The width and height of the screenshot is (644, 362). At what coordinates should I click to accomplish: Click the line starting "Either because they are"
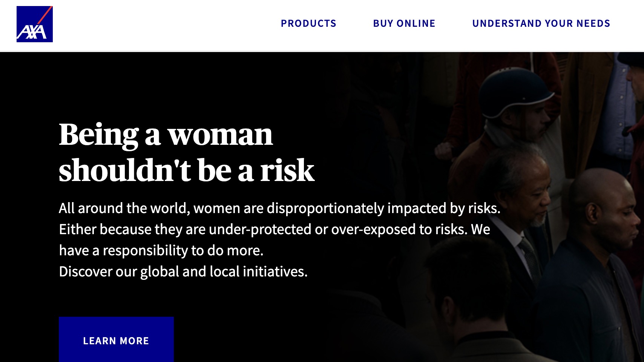point(274,229)
